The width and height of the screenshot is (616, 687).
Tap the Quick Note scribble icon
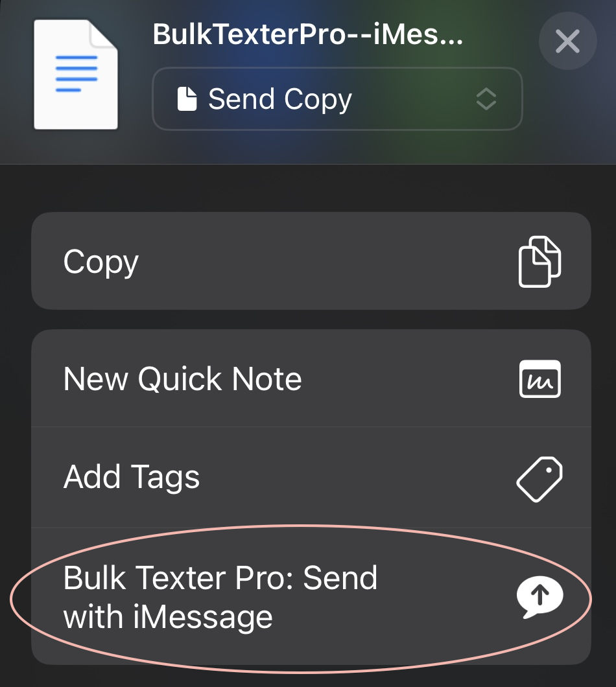point(539,379)
